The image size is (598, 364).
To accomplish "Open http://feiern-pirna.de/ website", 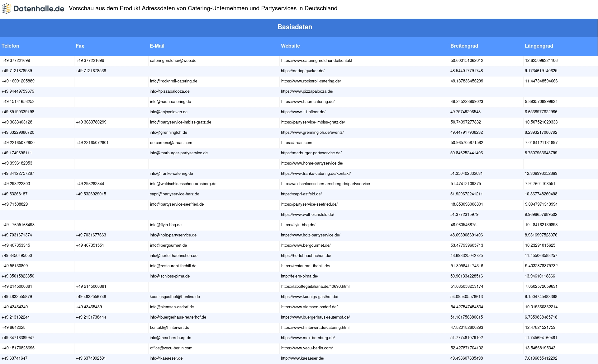I will tap(300, 276).
